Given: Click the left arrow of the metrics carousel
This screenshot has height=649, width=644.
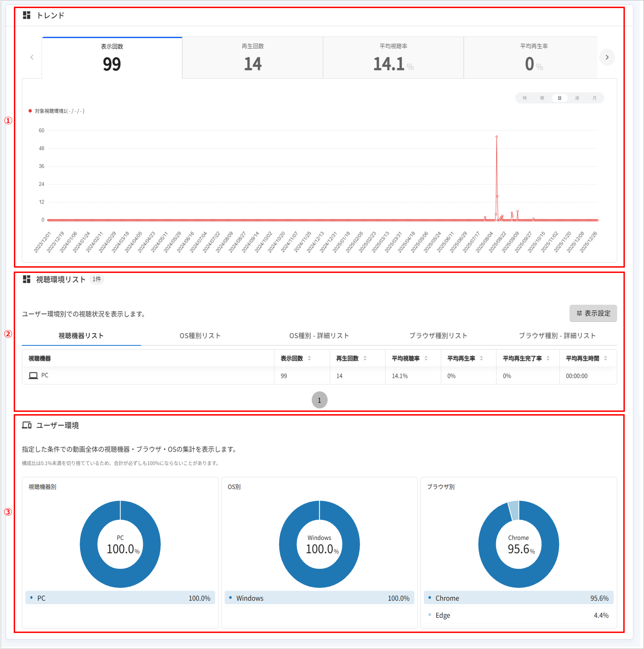Looking at the screenshot, I should [32, 57].
